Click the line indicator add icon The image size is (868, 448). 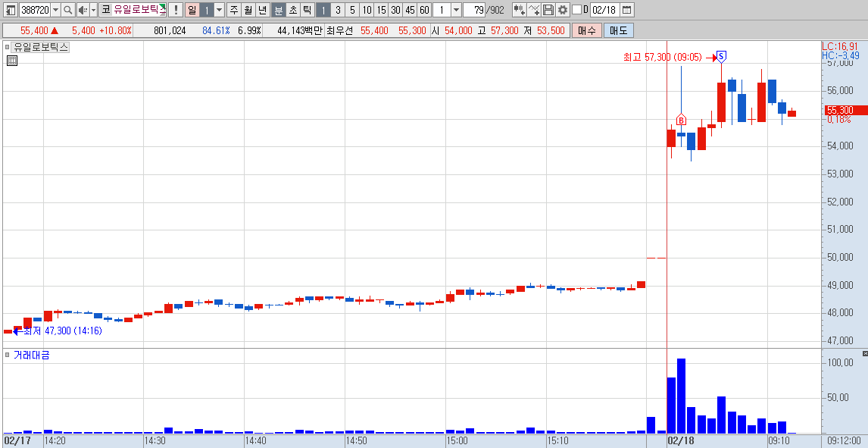click(x=534, y=9)
